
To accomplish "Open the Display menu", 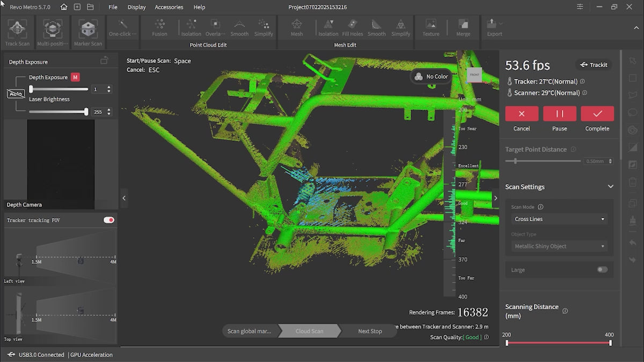I will (x=136, y=7).
